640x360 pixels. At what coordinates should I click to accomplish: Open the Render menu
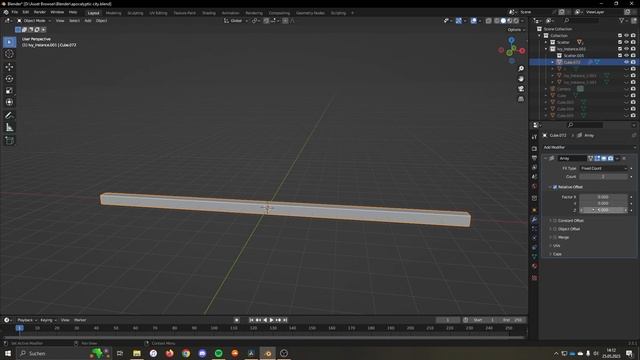40,12
